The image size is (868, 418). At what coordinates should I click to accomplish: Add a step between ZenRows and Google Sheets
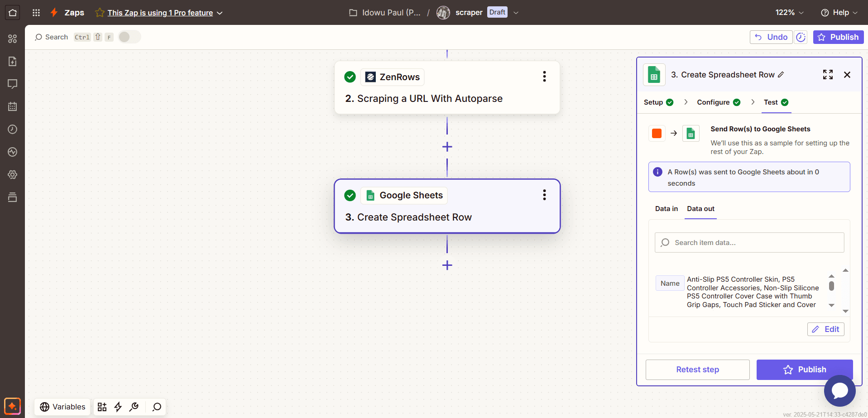(447, 147)
